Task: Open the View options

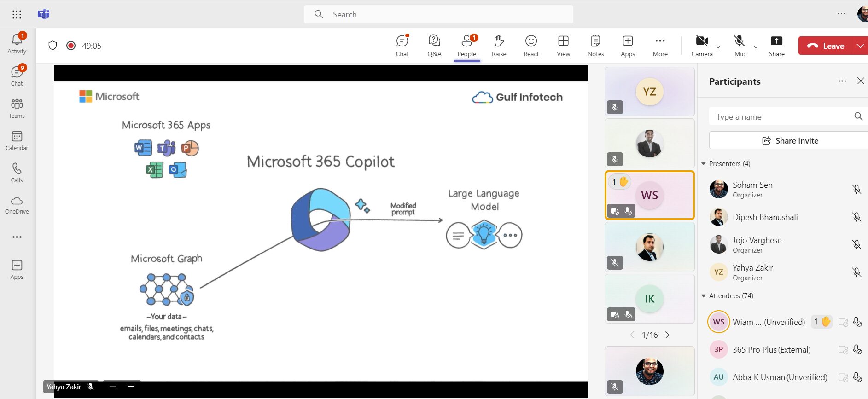Action: pos(563,46)
